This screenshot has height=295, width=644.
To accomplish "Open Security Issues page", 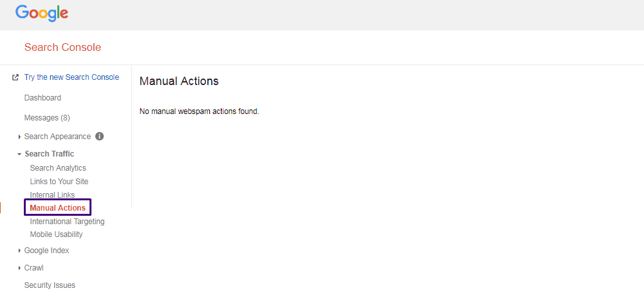I will tap(50, 285).
